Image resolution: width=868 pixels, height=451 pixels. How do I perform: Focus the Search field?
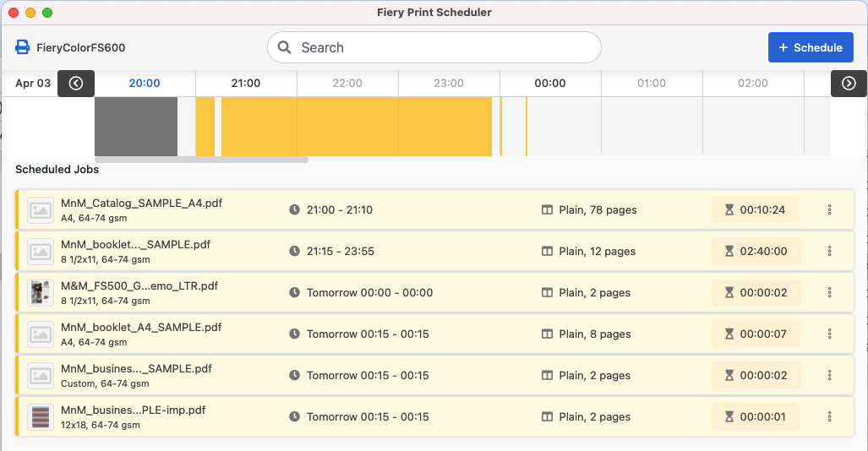click(x=434, y=47)
